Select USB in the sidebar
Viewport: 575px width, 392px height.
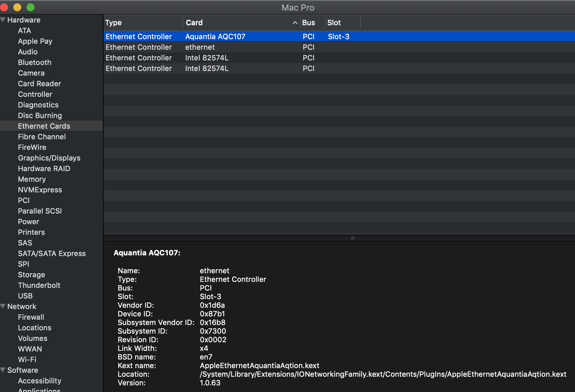click(x=25, y=296)
